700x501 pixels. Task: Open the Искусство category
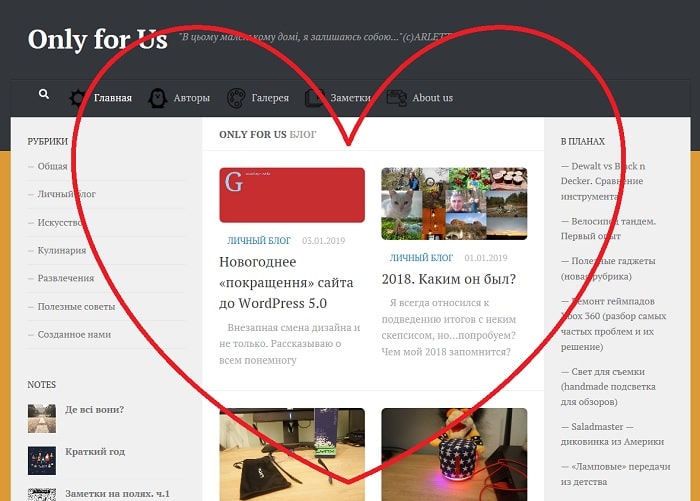click(60, 222)
